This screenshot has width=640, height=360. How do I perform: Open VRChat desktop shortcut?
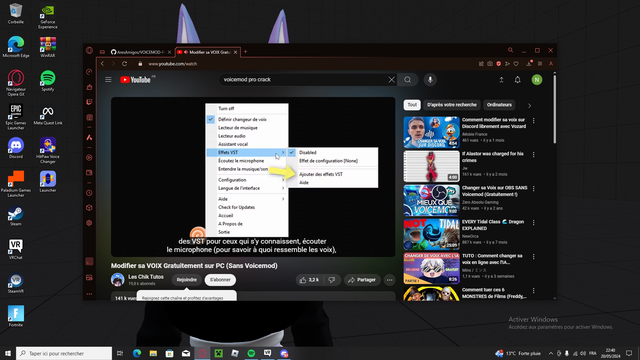point(16,249)
